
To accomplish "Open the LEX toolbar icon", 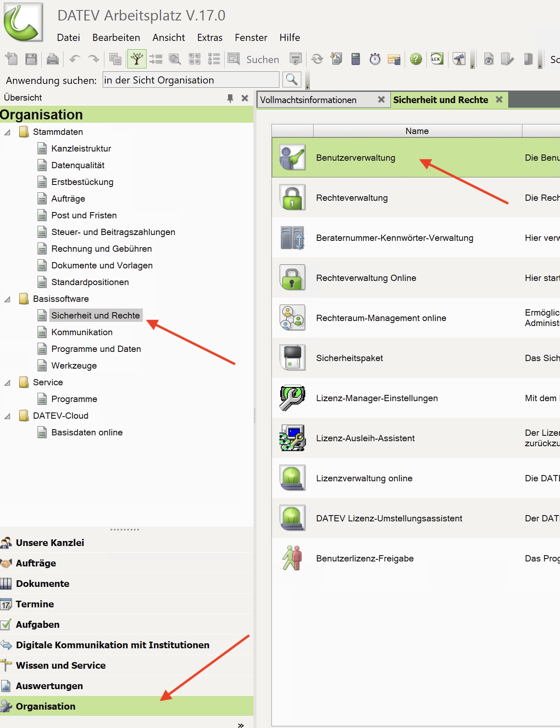I will pyautogui.click(x=437, y=59).
